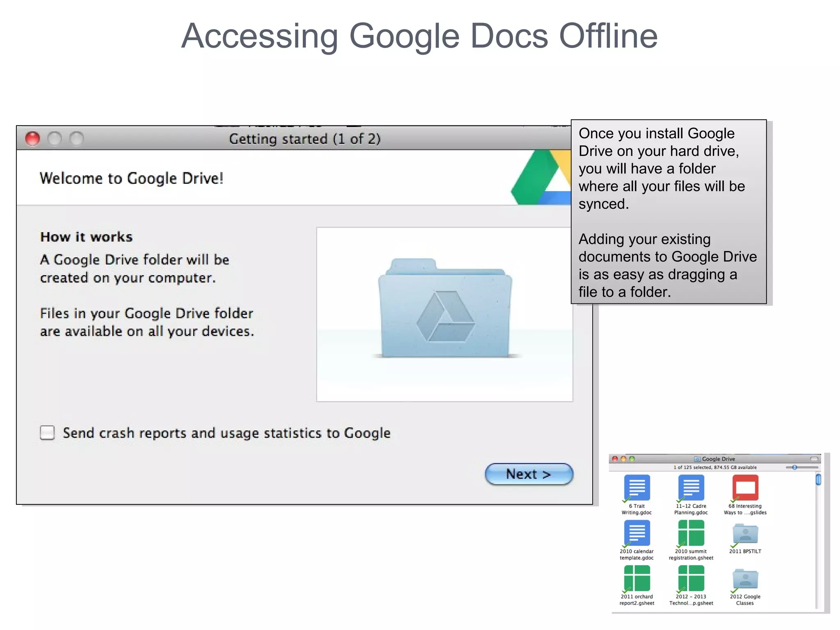Select the 2011 BPSTILT shared folder icon
This screenshot has height=630, width=840.
tap(745, 534)
